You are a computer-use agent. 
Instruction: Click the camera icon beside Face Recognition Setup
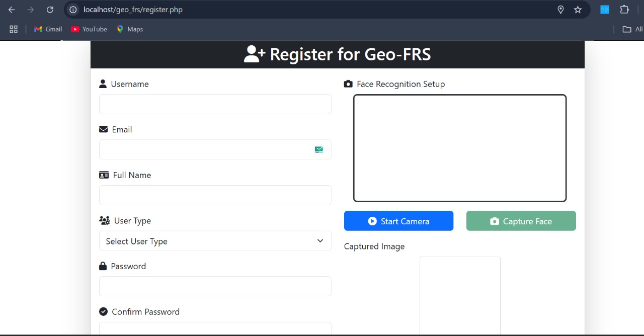(x=348, y=83)
